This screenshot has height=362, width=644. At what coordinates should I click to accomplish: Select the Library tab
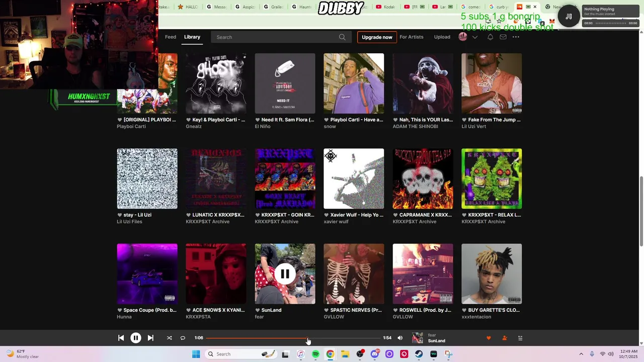point(192,37)
